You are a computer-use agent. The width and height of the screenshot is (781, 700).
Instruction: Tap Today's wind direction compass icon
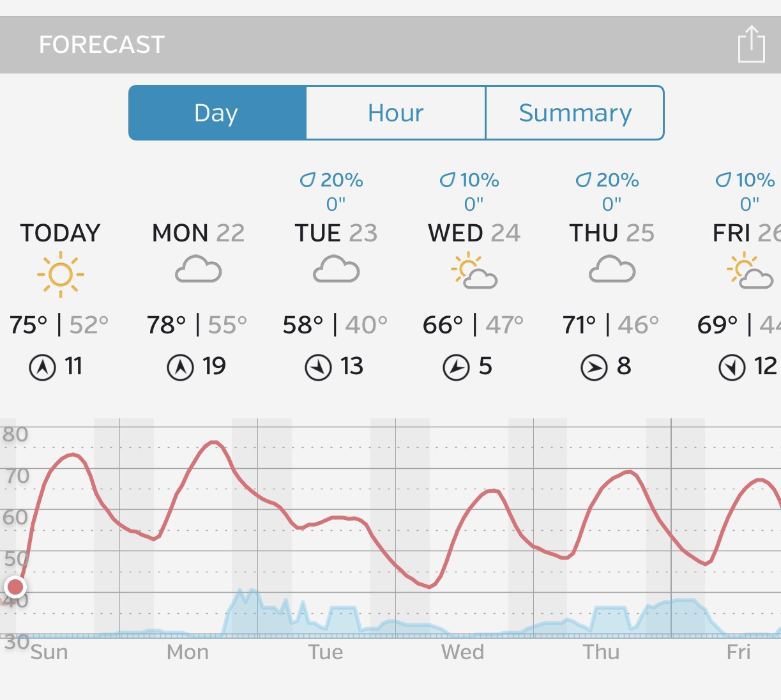tap(43, 368)
